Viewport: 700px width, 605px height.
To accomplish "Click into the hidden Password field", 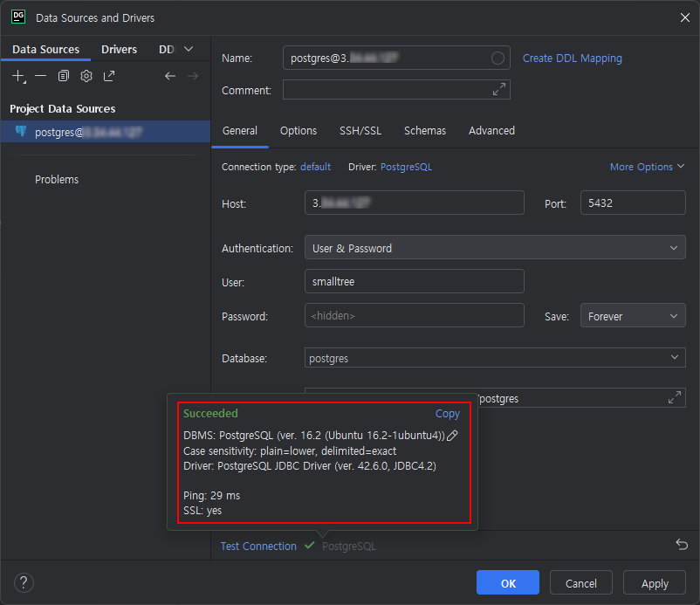I will [415, 315].
